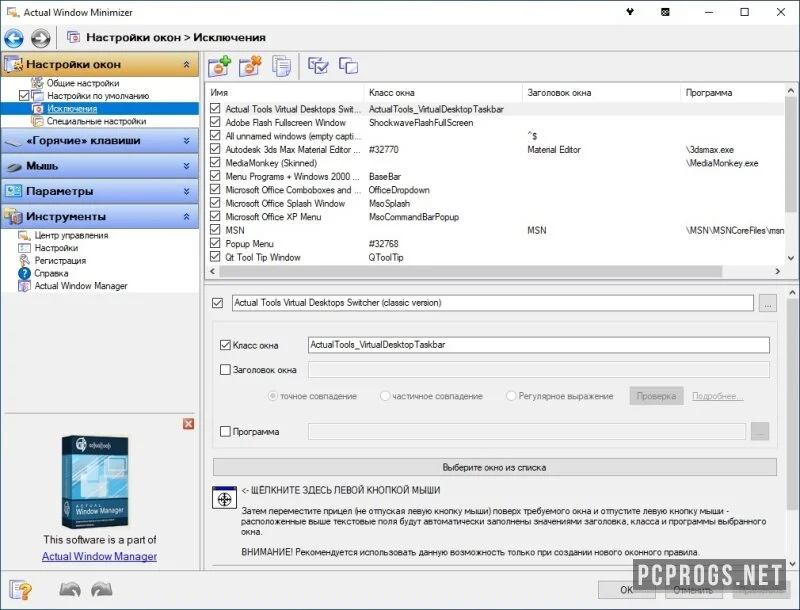This screenshot has width=800, height=610.
Task: Click the OK button
Action: (627, 590)
